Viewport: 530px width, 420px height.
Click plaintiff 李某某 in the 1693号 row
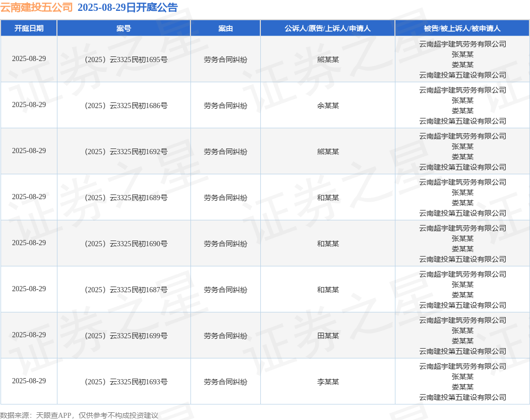pos(328,382)
